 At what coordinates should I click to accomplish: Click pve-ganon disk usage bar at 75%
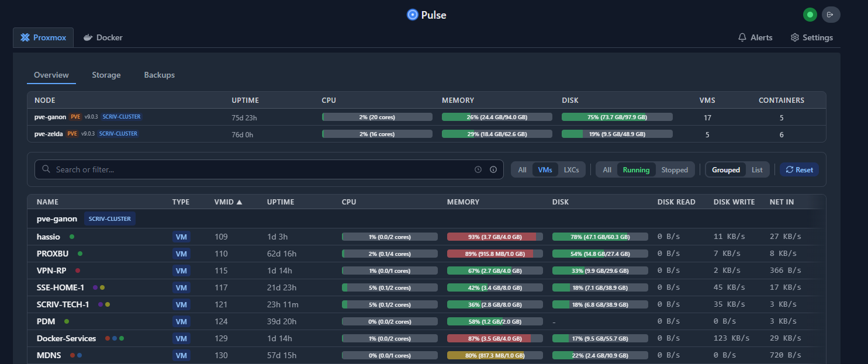coord(617,117)
